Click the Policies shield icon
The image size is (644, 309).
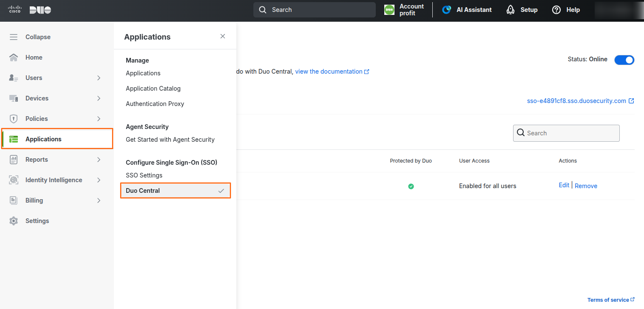pos(14,119)
